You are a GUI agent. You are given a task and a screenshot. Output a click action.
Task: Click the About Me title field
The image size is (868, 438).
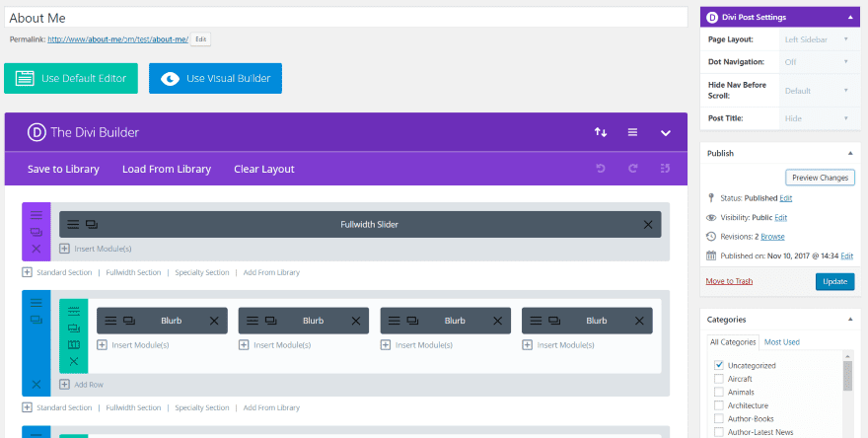tap(345, 18)
